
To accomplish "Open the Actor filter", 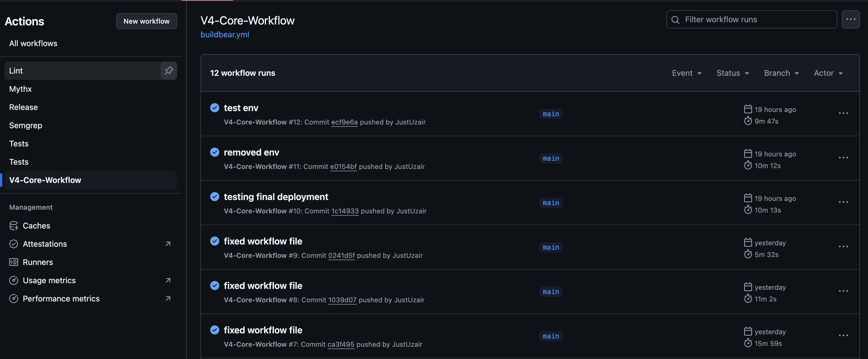I will click(x=828, y=73).
